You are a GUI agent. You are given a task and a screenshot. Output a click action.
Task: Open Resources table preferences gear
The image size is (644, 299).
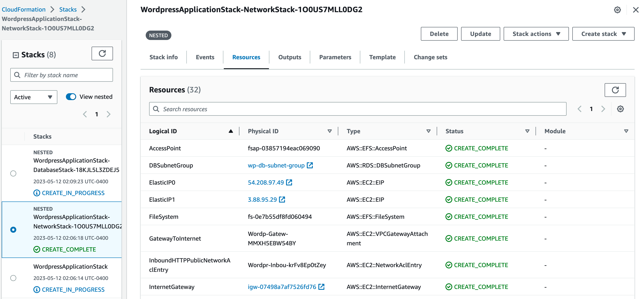[620, 109]
